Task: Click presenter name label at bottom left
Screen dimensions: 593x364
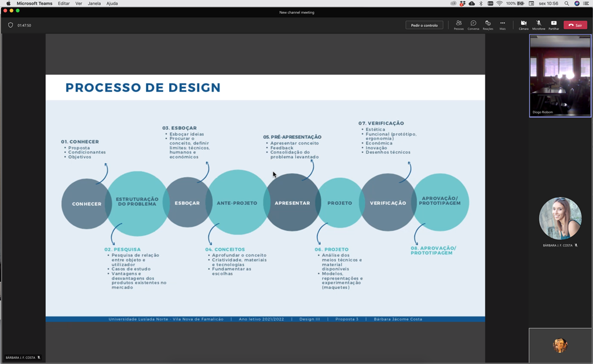Action: (20, 357)
